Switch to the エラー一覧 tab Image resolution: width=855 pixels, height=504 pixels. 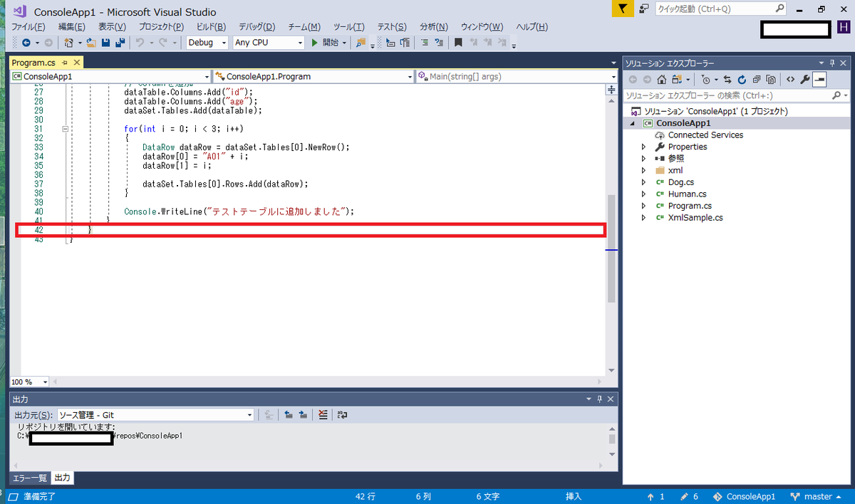coord(29,478)
